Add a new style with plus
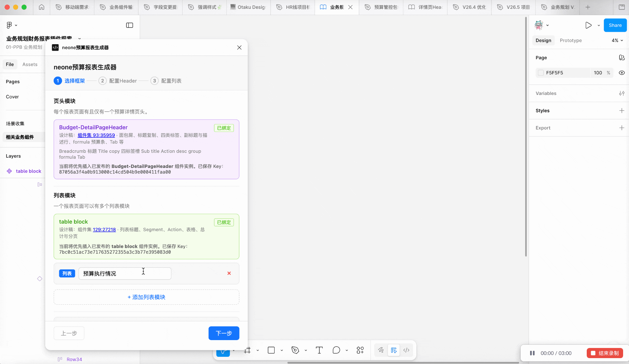 click(621, 111)
